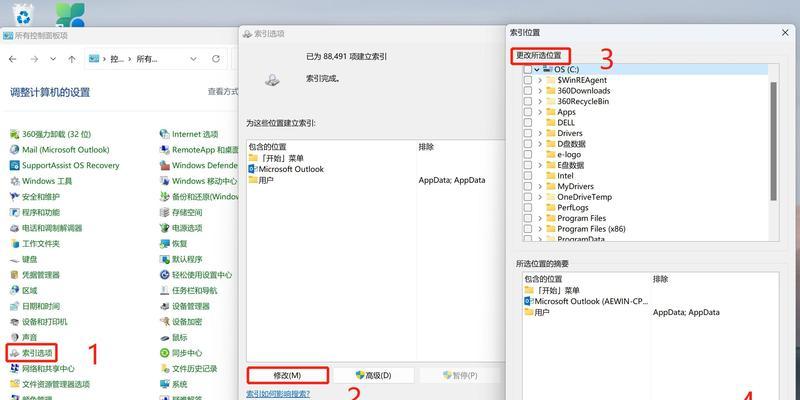The height and width of the screenshot is (400, 800).
Task: Expand the Apps folder tree node
Action: point(540,112)
